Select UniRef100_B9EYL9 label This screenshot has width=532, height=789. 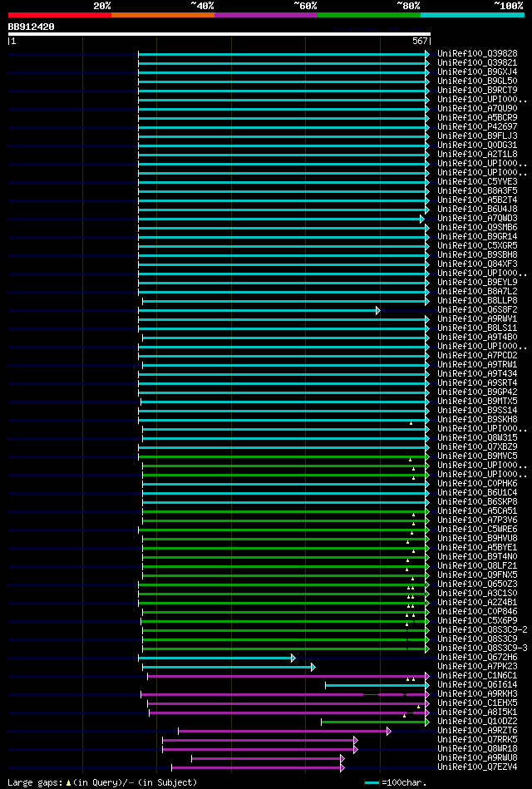[477, 283]
